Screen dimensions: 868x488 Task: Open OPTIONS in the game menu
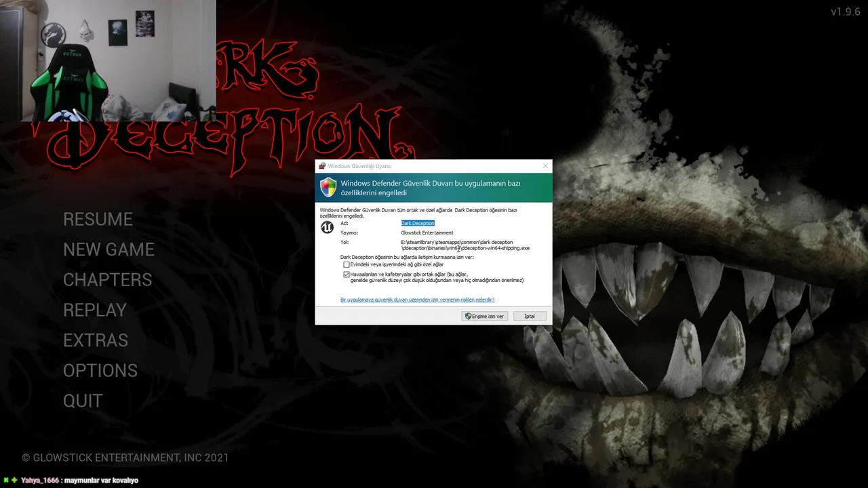pyautogui.click(x=100, y=371)
